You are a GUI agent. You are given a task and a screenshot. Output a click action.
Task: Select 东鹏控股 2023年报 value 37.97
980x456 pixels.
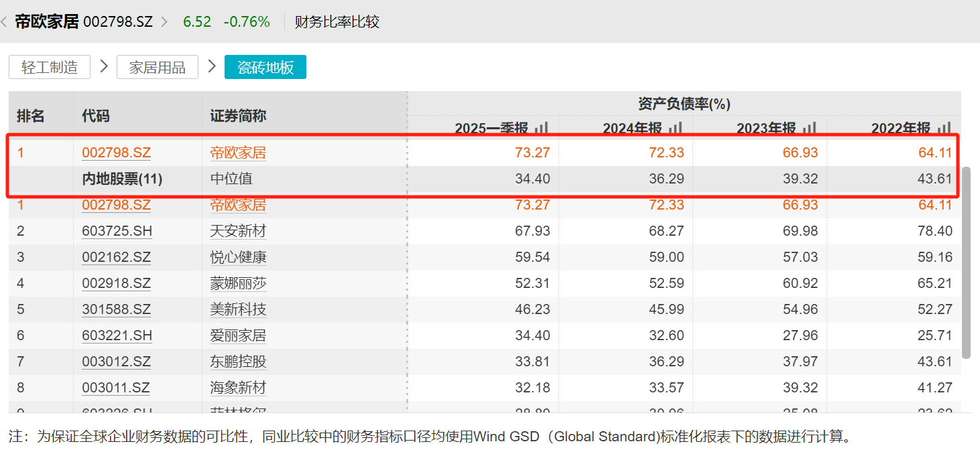(x=800, y=362)
